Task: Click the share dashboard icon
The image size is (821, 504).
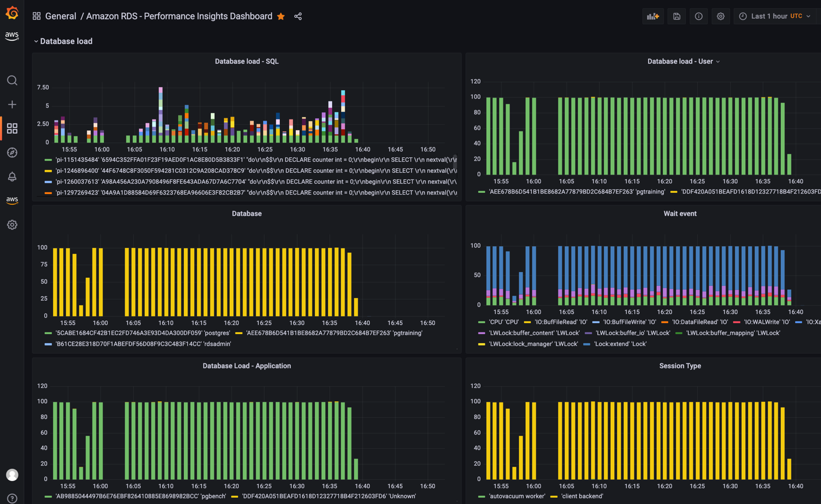Action: [x=298, y=15]
